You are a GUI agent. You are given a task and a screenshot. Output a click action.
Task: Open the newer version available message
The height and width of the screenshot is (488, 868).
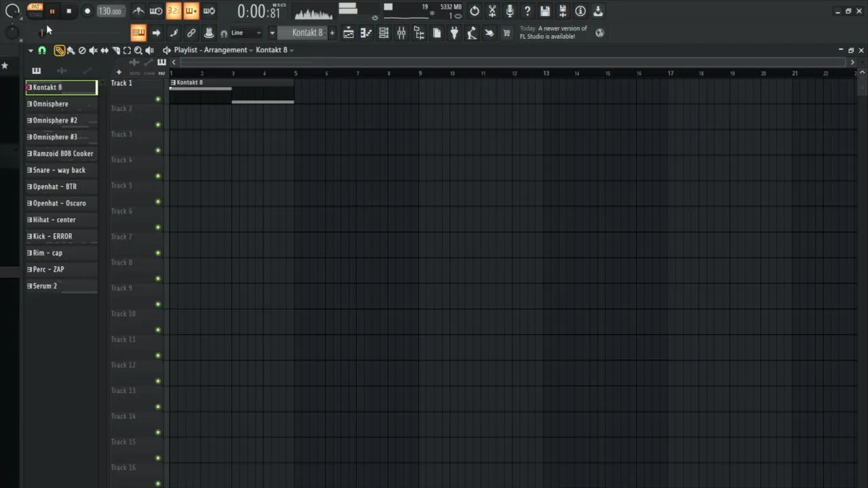553,33
